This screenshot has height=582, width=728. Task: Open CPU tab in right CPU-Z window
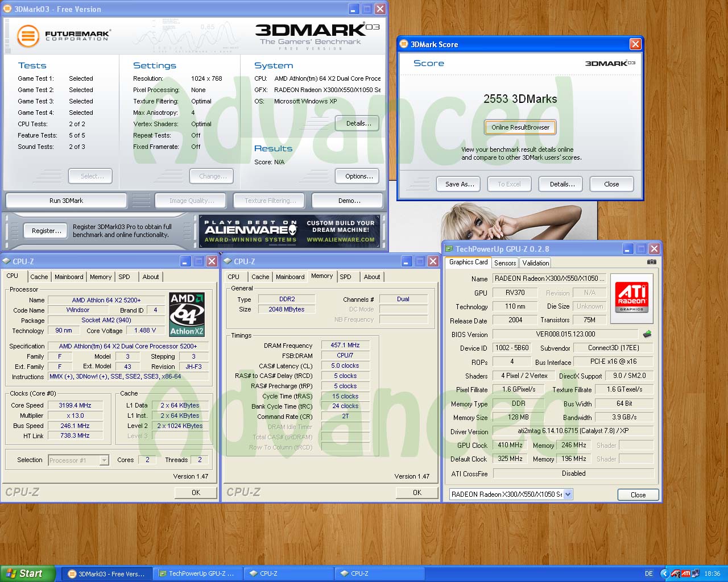point(234,277)
